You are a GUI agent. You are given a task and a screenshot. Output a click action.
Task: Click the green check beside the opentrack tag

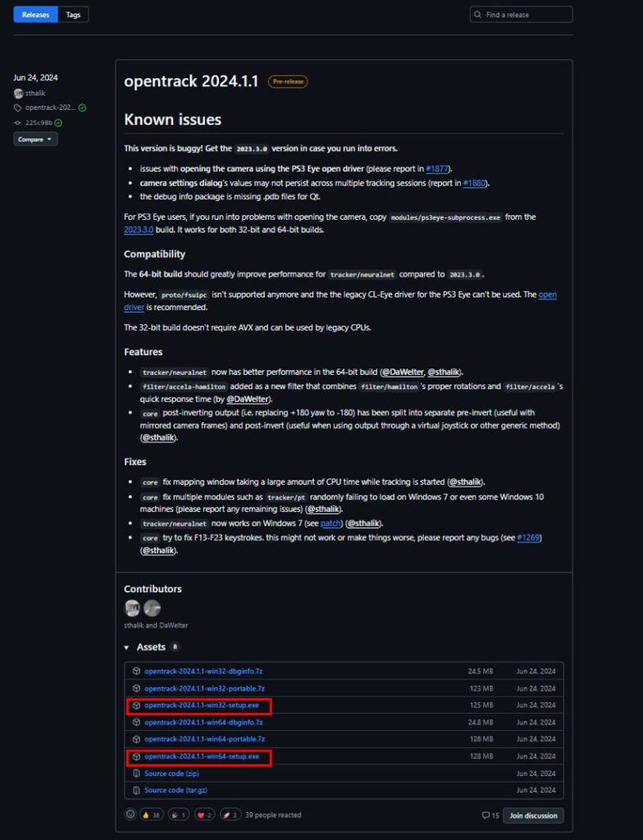[x=82, y=107]
